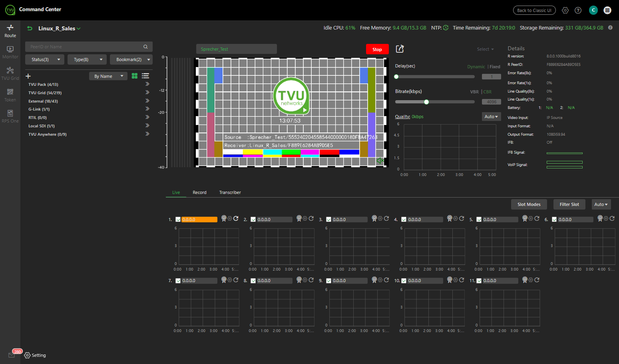Open the Type(8) filter dropdown
The image size is (619, 364).
tap(87, 59)
